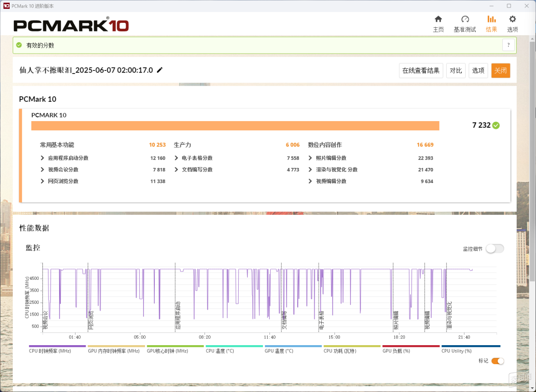Screen dimensions: 536x392
Task: Select the purple CPU 时钟频率 legend swatch
Action: (57, 346)
